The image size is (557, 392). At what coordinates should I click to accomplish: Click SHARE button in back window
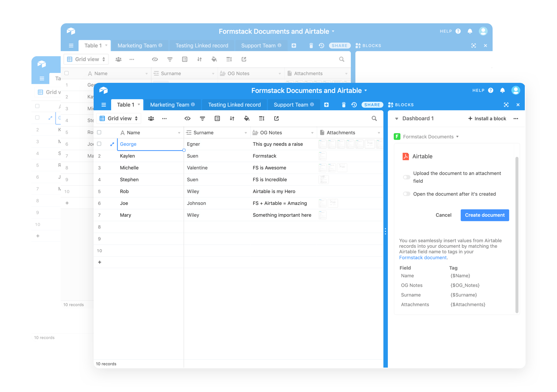(x=339, y=45)
